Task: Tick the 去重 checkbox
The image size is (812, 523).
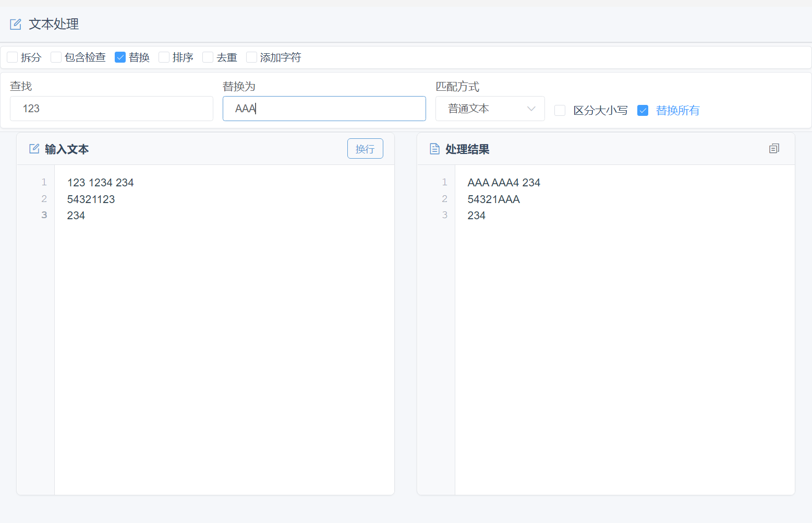Action: coord(208,57)
